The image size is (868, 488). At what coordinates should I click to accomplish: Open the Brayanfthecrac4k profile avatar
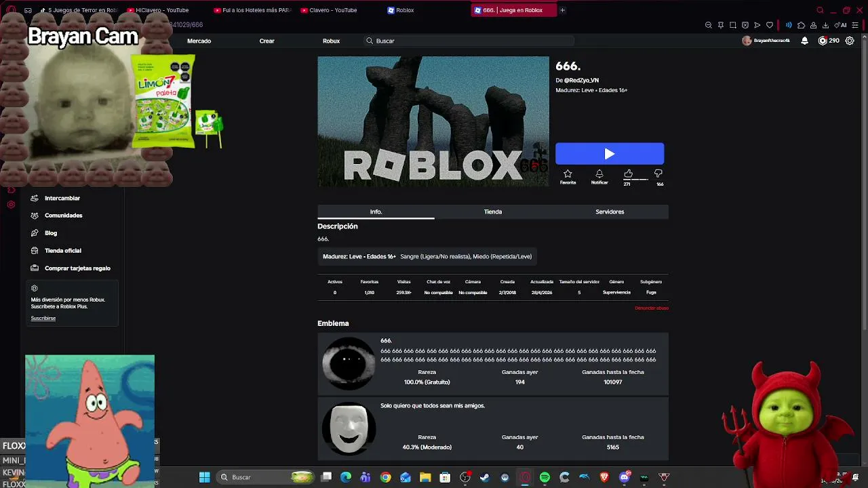pyautogui.click(x=747, y=41)
